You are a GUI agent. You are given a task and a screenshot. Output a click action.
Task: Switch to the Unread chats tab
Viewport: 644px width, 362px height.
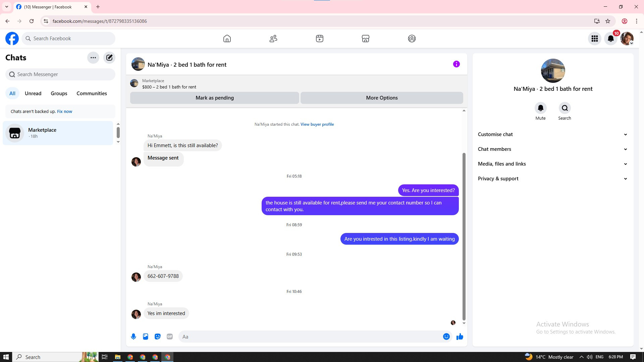pyautogui.click(x=33, y=94)
